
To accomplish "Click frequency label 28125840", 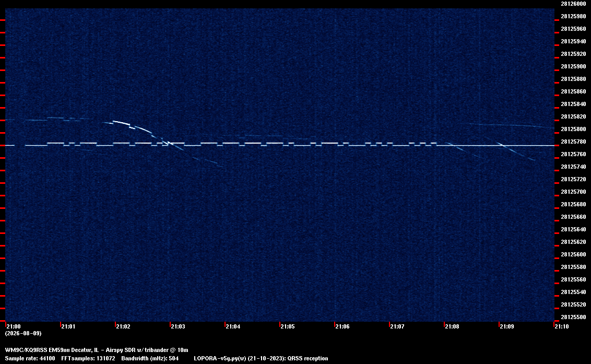I will pyautogui.click(x=573, y=104).
